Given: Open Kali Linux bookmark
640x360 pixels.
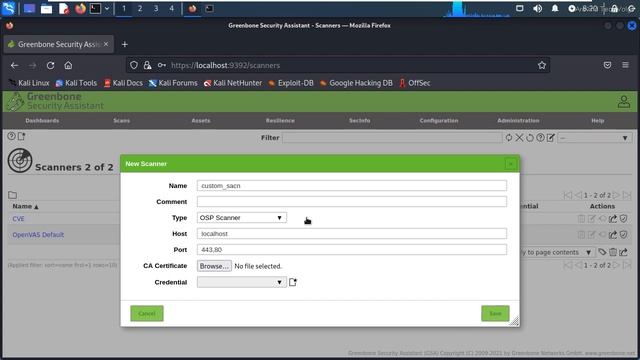Looking at the screenshot, I should pyautogui.click(x=29, y=83).
